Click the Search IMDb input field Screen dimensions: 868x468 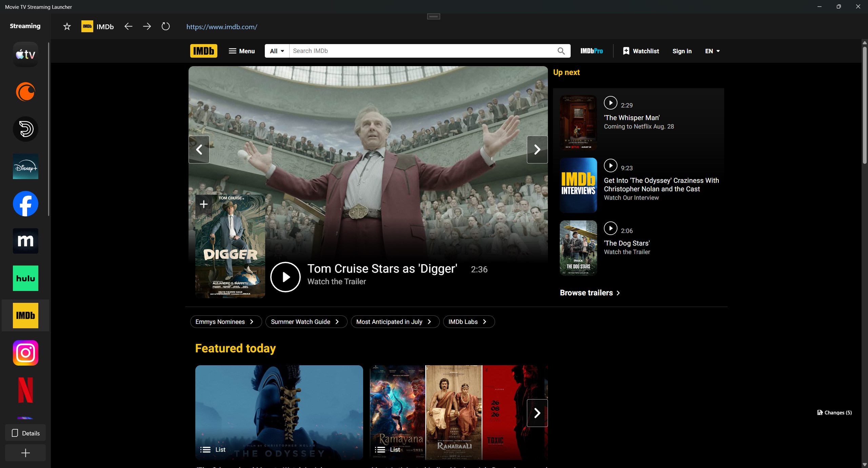click(422, 51)
